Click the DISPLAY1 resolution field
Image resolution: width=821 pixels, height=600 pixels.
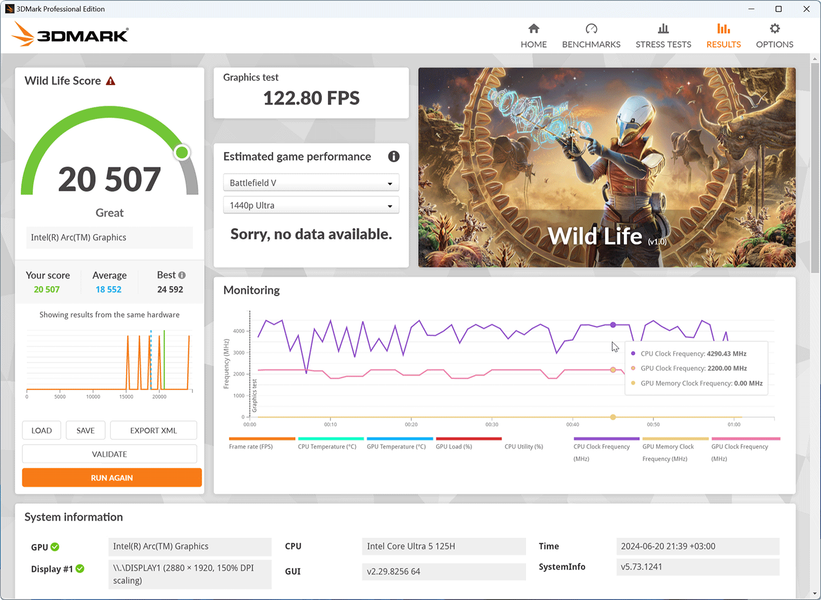190,574
